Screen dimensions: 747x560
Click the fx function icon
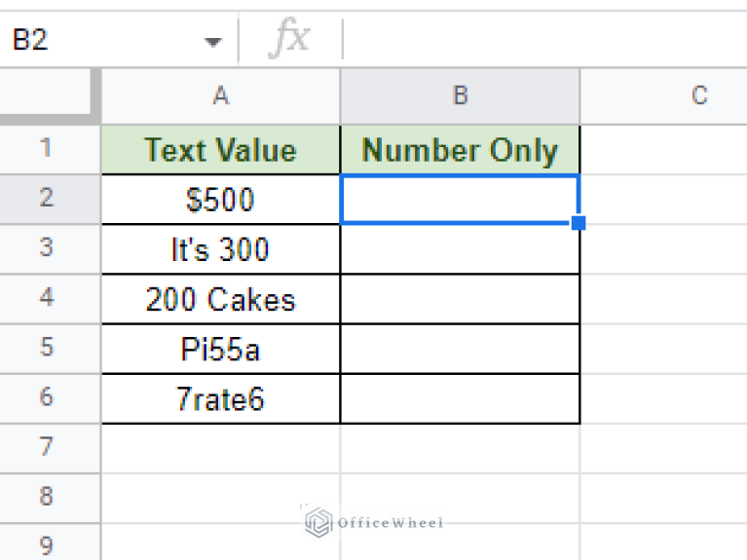tap(290, 40)
